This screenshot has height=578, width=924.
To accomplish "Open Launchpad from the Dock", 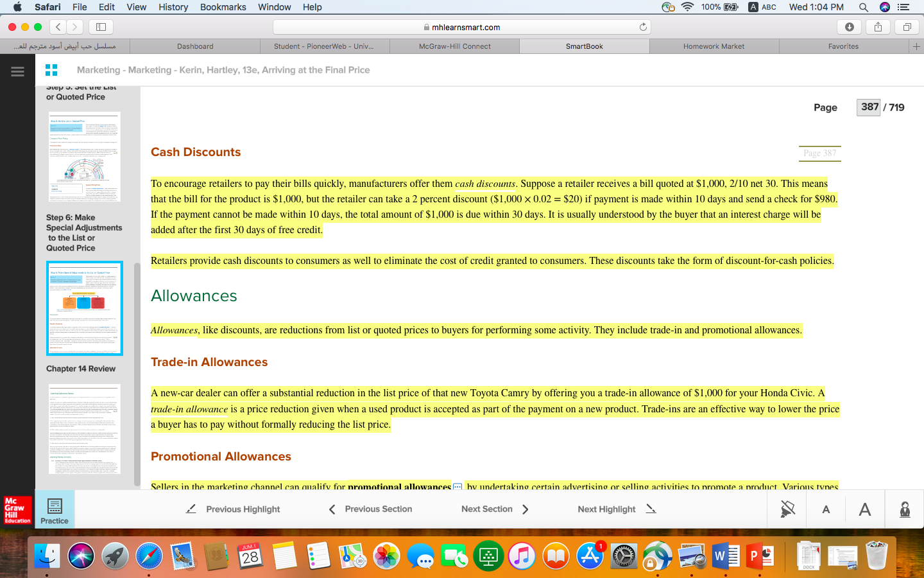I will click(116, 556).
